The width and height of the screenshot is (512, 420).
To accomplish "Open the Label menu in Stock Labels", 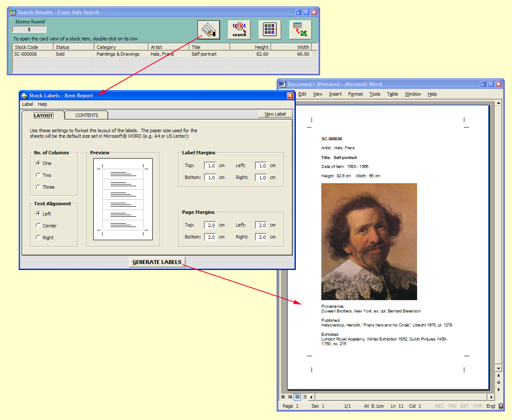I will [x=28, y=104].
